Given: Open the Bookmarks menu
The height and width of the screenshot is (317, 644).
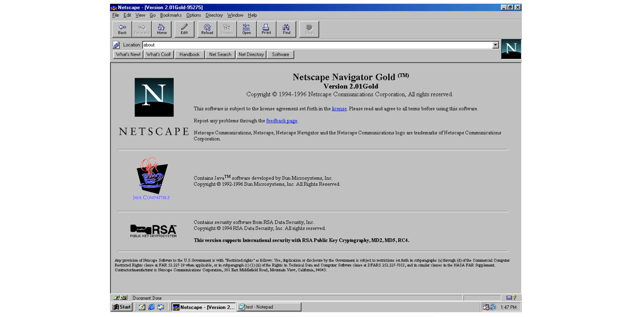Looking at the screenshot, I should click(x=171, y=15).
